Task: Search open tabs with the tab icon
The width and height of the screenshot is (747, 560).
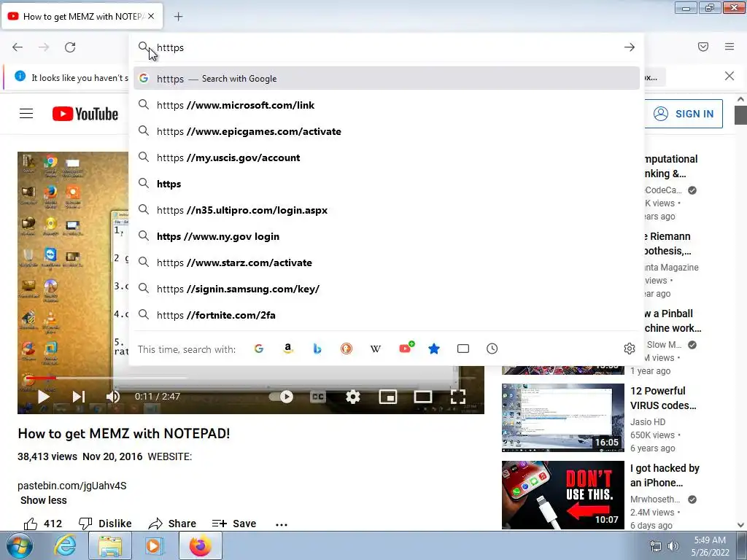Action: [x=463, y=349]
